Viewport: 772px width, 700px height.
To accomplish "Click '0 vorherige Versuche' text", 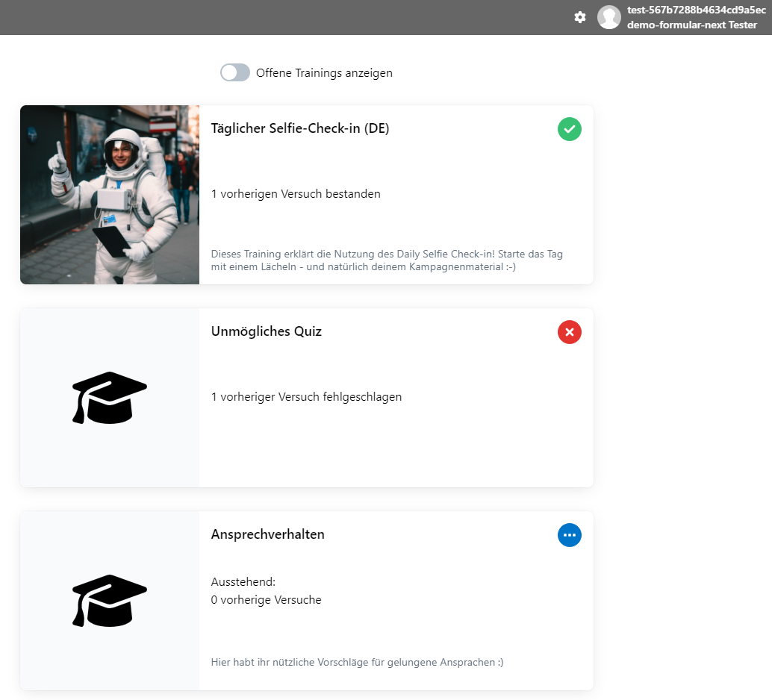I will [x=266, y=600].
